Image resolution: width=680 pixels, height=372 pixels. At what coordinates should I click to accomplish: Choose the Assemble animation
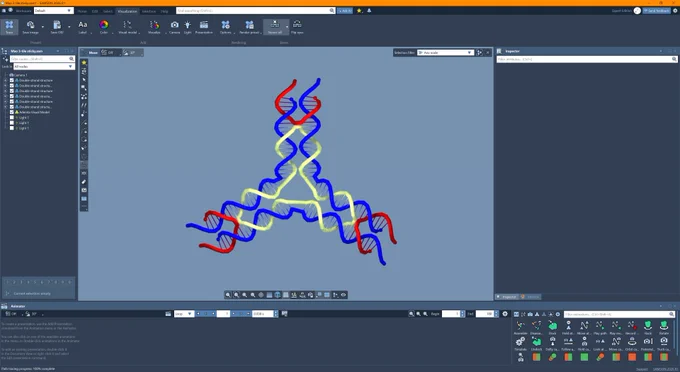[520, 327]
